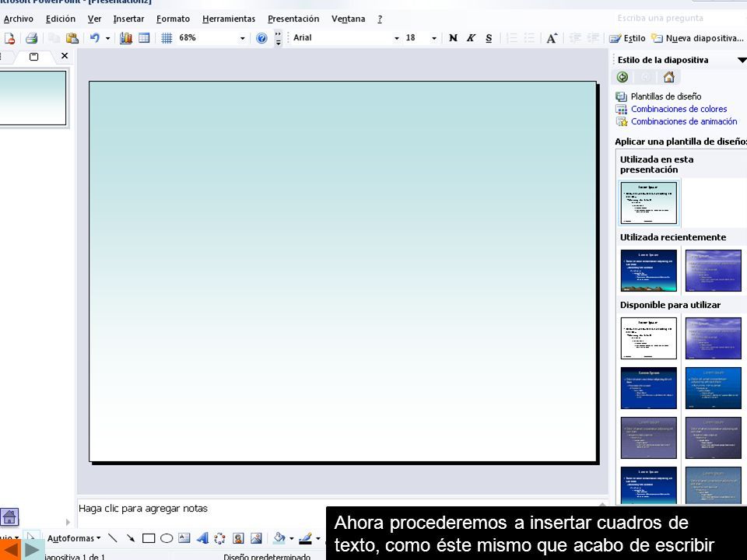Open the Undo history dropdown arrow

107,38
